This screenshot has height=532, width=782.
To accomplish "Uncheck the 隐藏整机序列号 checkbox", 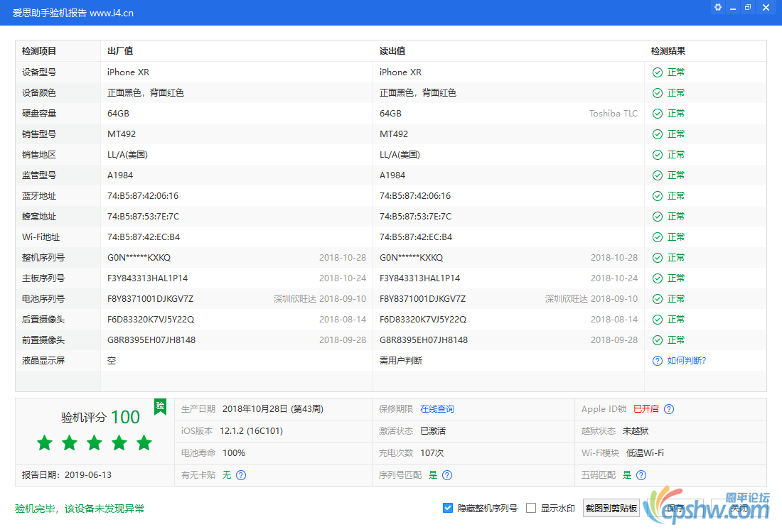I will 448,508.
